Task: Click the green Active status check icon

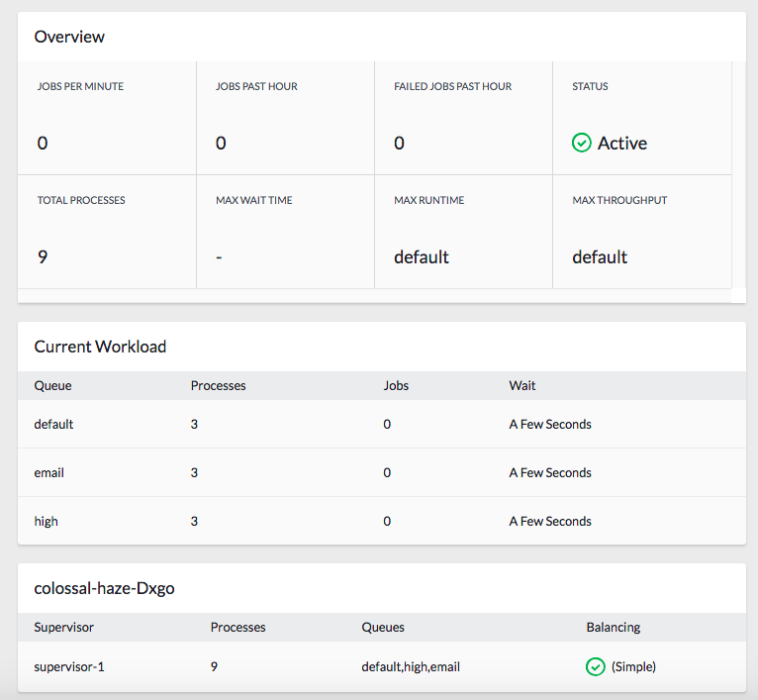Action: tap(581, 143)
